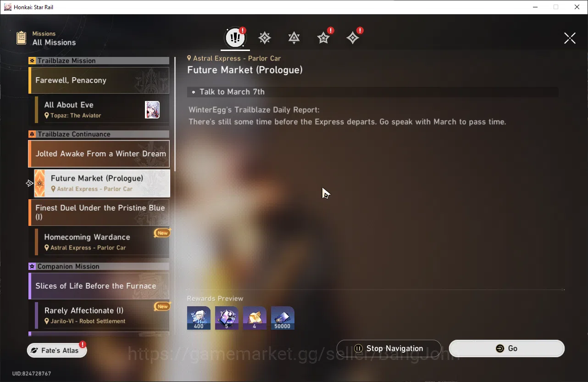The image size is (588, 382).
Task: Click the Trailblaze Mission section header
Action: pyautogui.click(x=99, y=61)
